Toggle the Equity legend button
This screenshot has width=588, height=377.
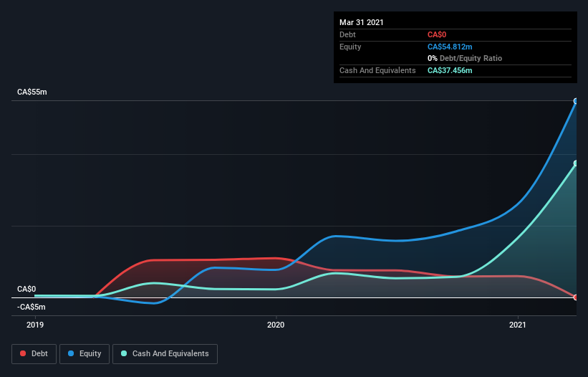pos(85,354)
